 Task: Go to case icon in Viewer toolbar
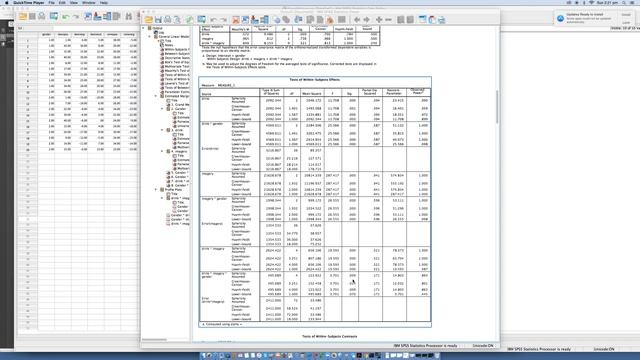pos(245,20)
